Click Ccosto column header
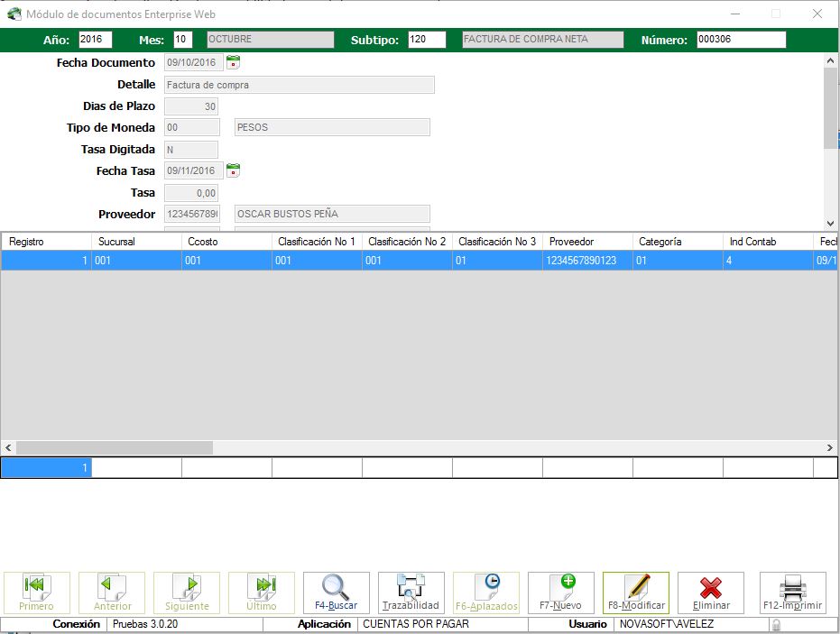The height and width of the screenshot is (634, 840). 226,242
